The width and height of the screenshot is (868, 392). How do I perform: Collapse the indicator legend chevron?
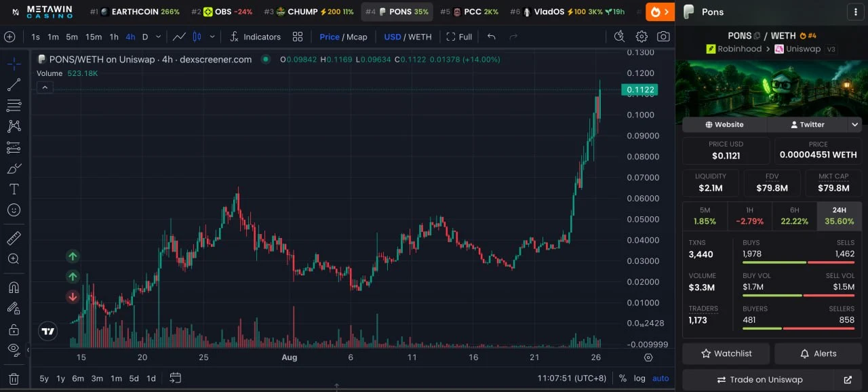45,87
